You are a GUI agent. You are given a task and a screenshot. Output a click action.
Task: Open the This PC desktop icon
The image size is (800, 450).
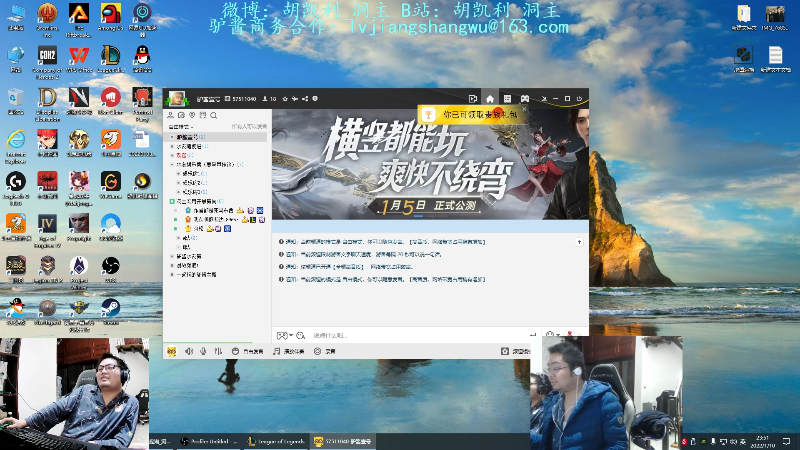click(16, 17)
